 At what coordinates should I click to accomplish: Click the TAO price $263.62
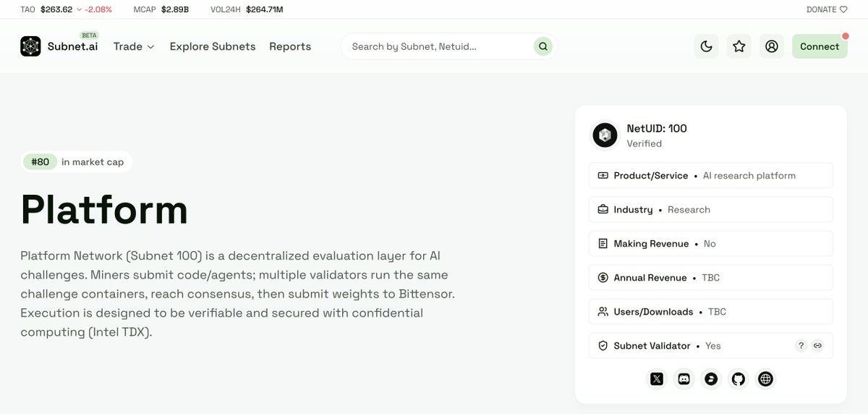56,9
